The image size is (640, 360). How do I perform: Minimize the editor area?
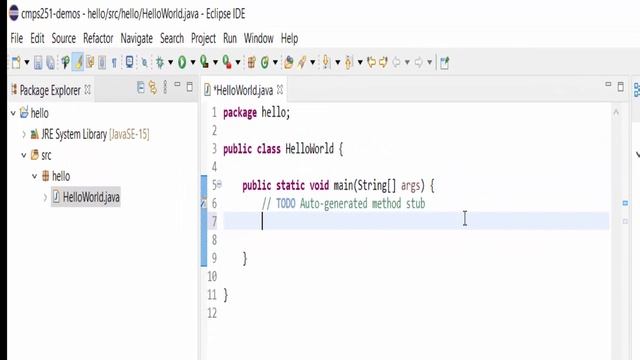tap(608, 84)
